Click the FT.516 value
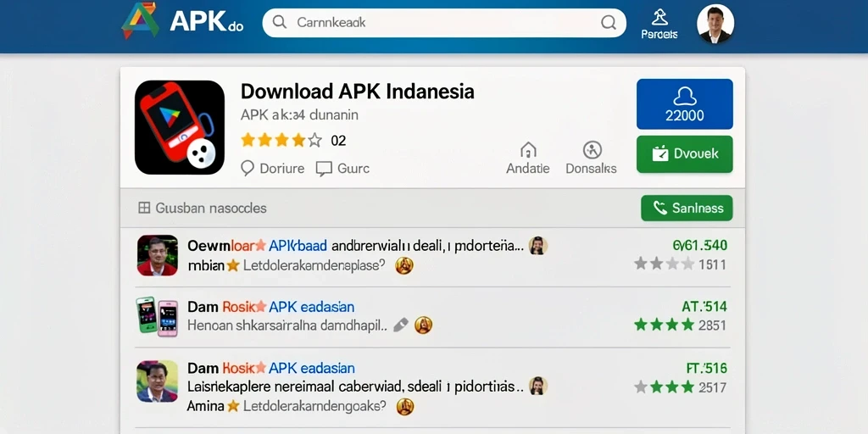The width and height of the screenshot is (868, 434). click(x=706, y=368)
